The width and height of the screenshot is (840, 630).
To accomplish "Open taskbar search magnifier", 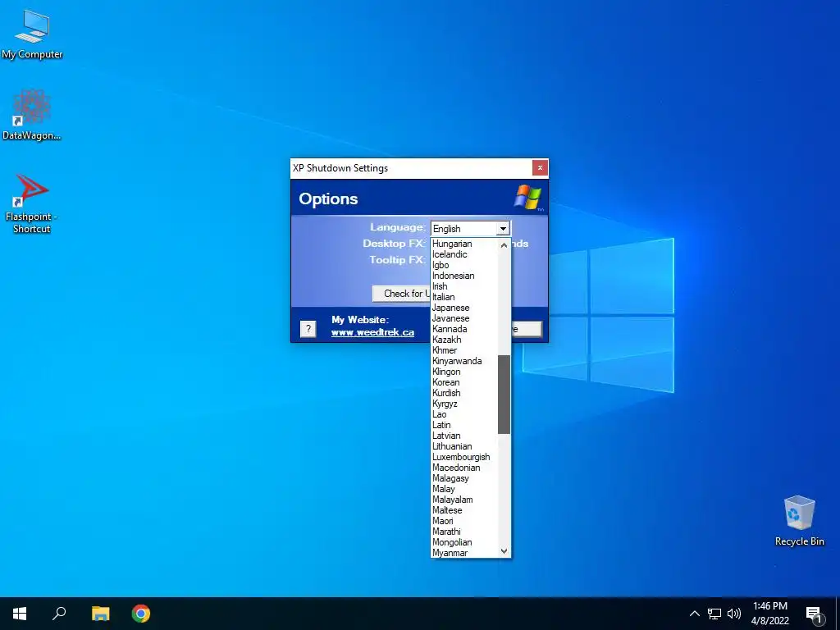I will pyautogui.click(x=59, y=614).
